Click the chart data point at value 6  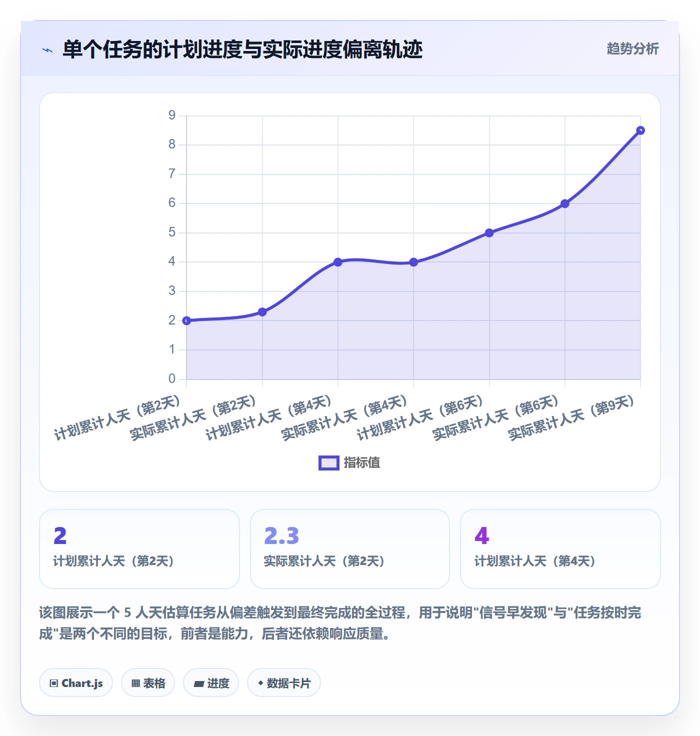click(x=565, y=203)
